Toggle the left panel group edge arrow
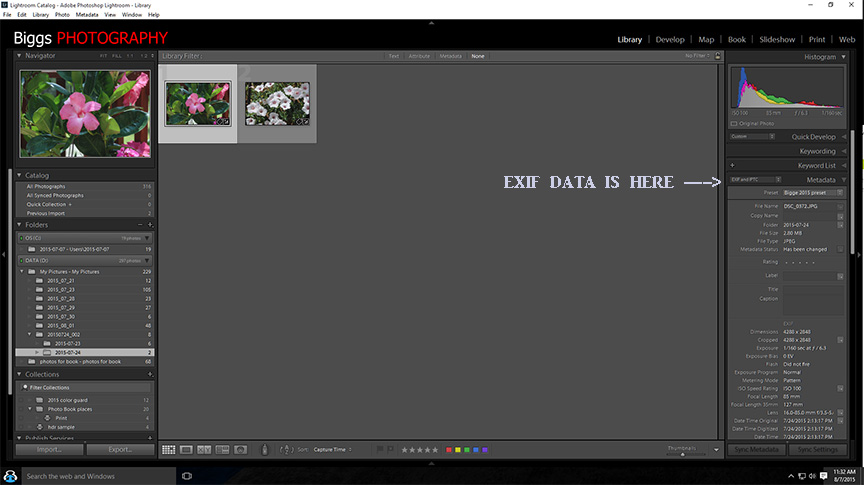Viewport: 864px width, 485px height. (3, 255)
